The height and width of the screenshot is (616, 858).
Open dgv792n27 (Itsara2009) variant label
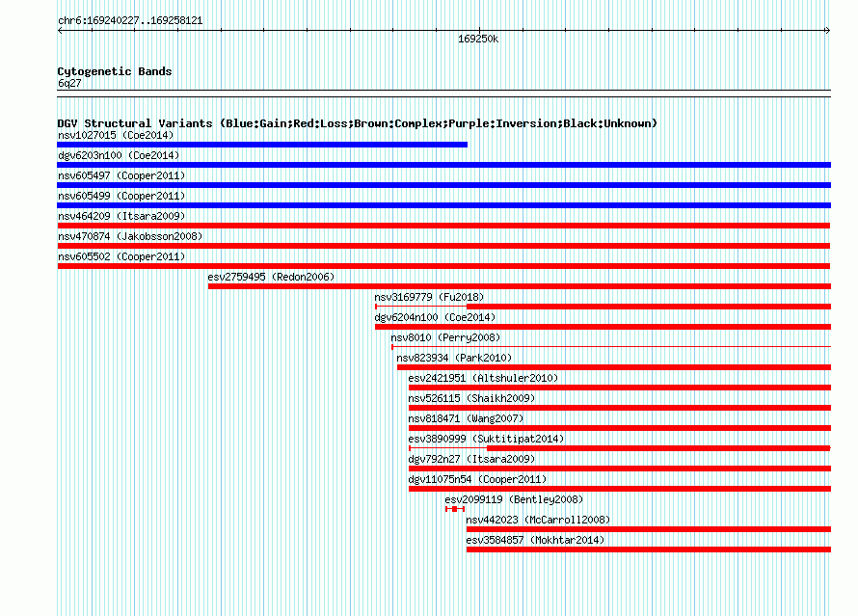pos(471,459)
